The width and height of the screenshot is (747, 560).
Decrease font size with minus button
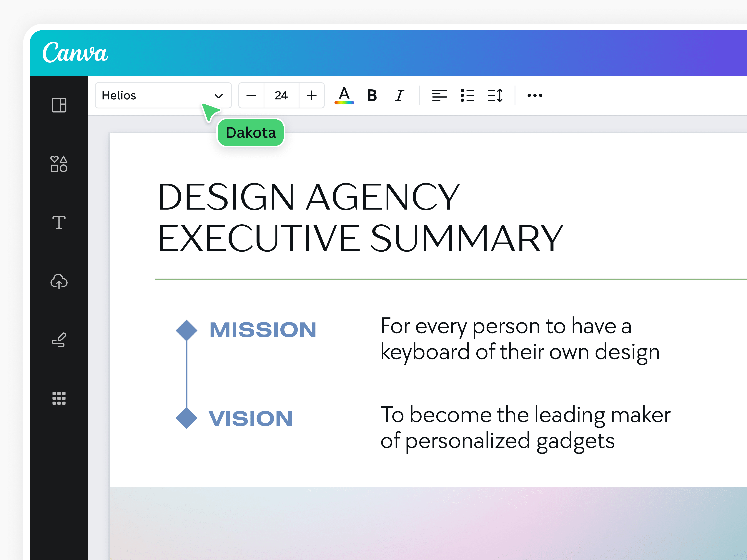[251, 96]
